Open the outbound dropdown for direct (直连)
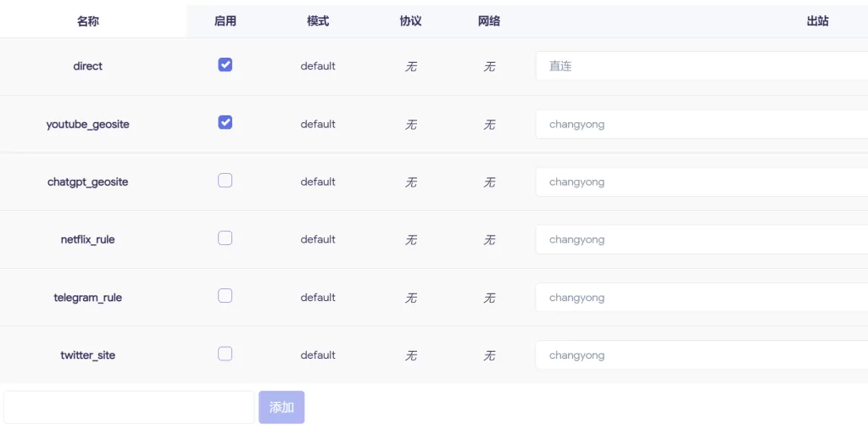868x441 pixels. point(702,66)
